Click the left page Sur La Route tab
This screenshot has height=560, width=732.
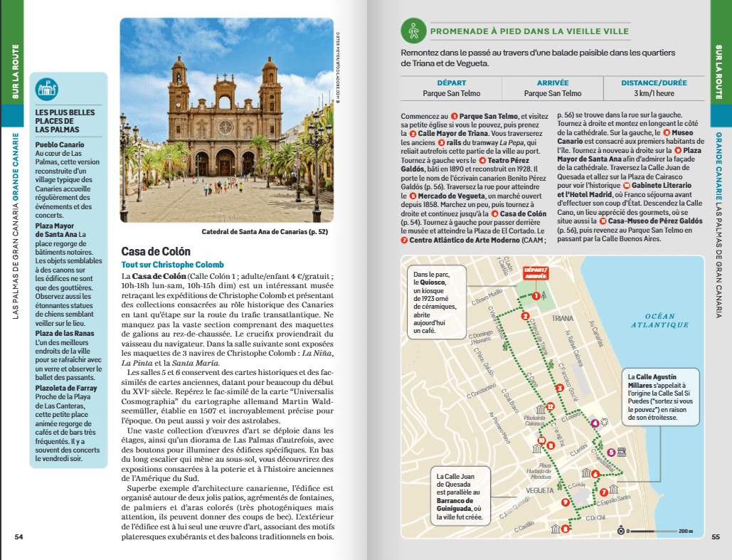[x=14, y=71]
